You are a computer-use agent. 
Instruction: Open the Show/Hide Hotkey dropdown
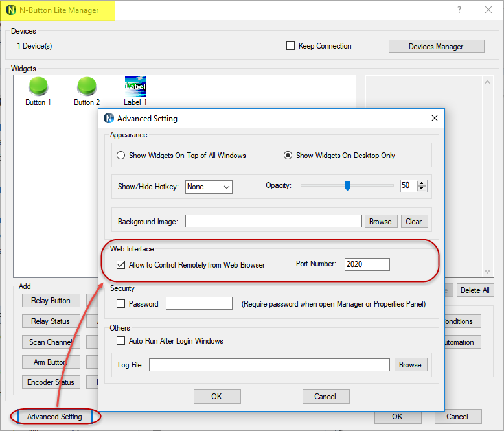click(209, 187)
